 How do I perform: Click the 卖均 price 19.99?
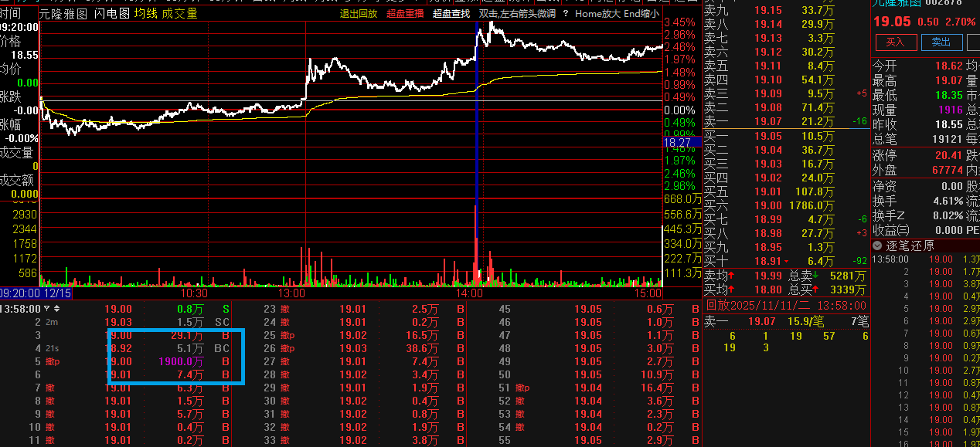(768, 276)
